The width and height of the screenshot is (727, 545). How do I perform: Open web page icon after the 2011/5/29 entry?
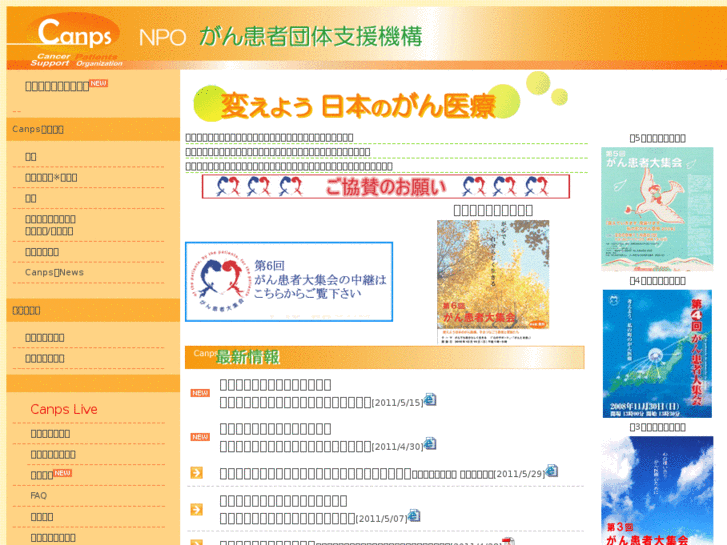551,470
